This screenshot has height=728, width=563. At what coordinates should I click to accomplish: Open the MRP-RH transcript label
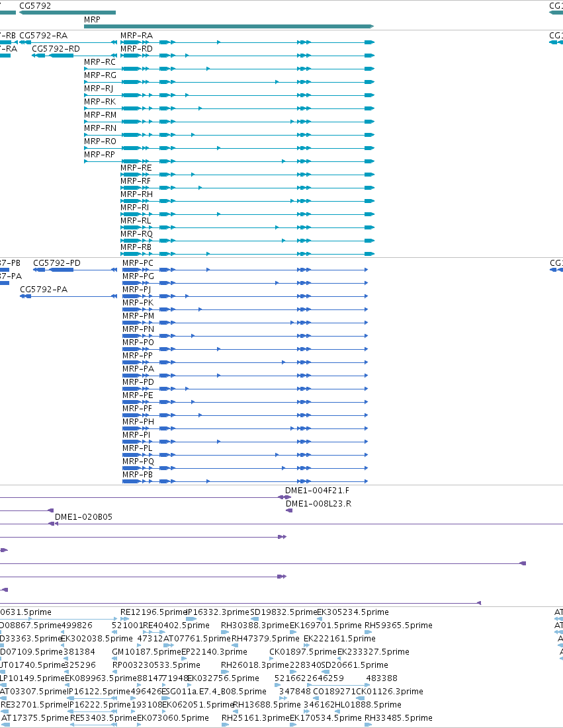136,194
